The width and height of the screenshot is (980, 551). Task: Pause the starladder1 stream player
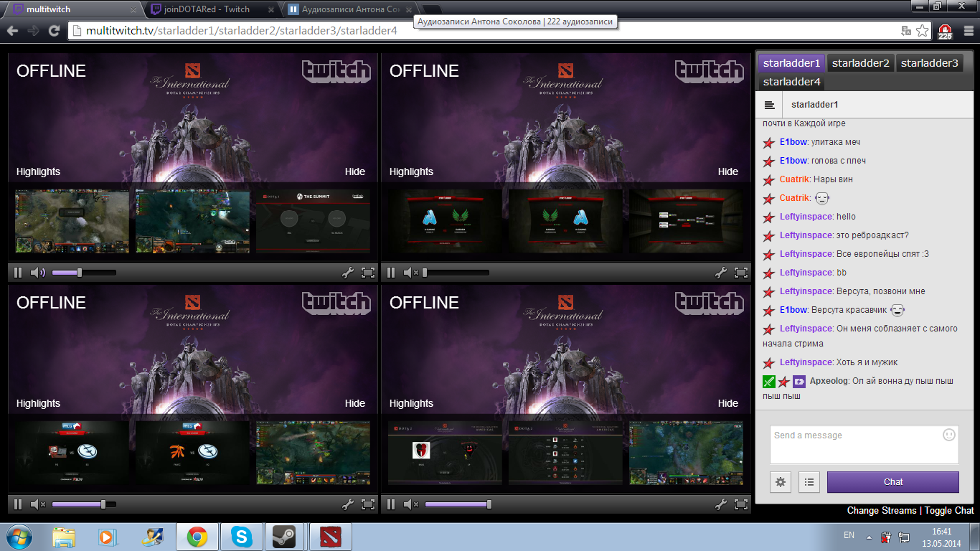pos(18,273)
